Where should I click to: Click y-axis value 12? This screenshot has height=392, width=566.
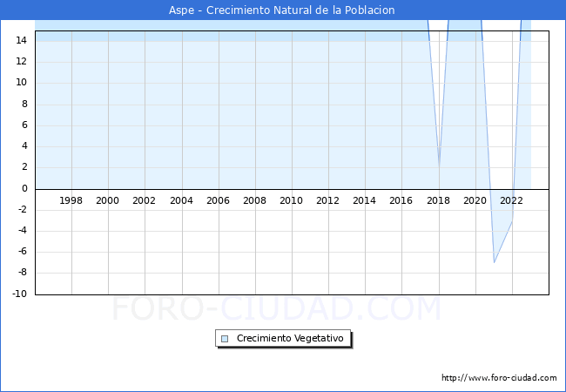coord(21,61)
